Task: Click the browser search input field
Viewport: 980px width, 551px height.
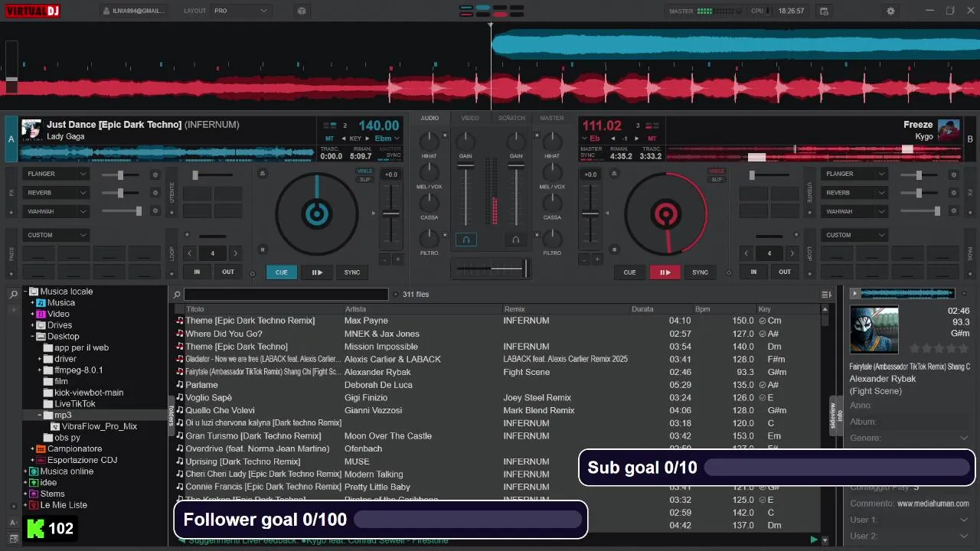Action: click(286, 295)
